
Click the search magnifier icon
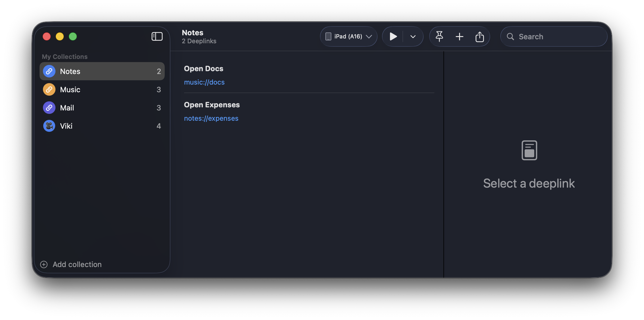[x=510, y=36]
